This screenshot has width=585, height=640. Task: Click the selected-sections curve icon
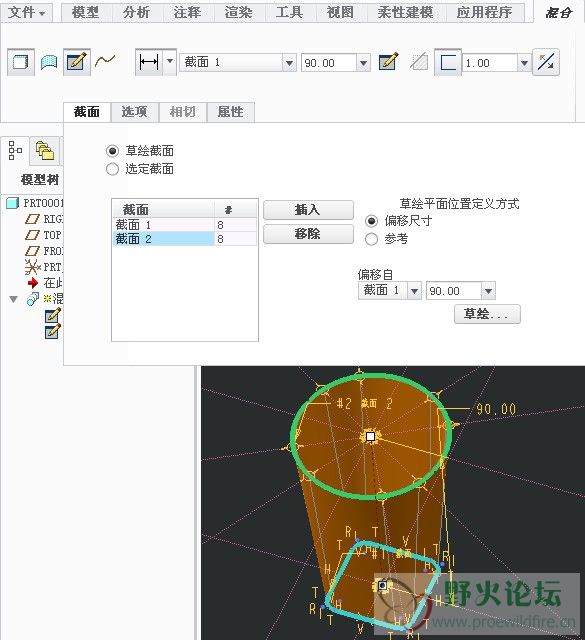pos(105,61)
